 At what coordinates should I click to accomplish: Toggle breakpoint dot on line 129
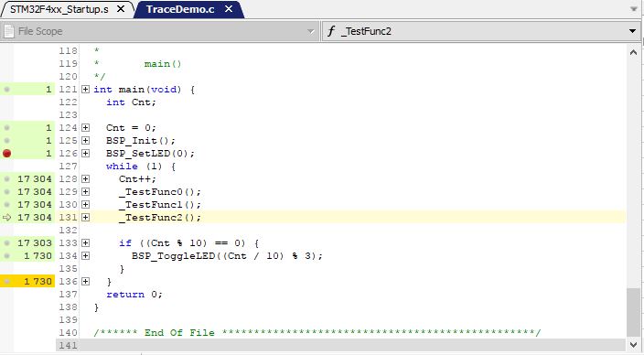point(6,192)
